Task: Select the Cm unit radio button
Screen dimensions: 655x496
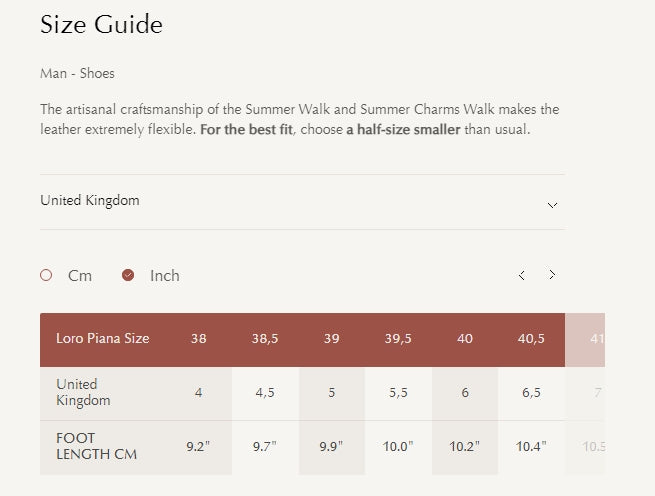Action: [46, 275]
